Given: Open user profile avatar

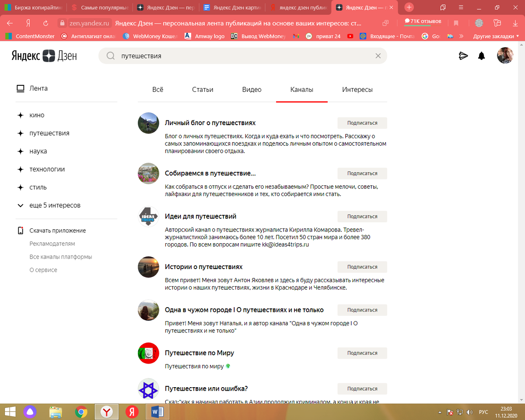Looking at the screenshot, I should pos(505,56).
